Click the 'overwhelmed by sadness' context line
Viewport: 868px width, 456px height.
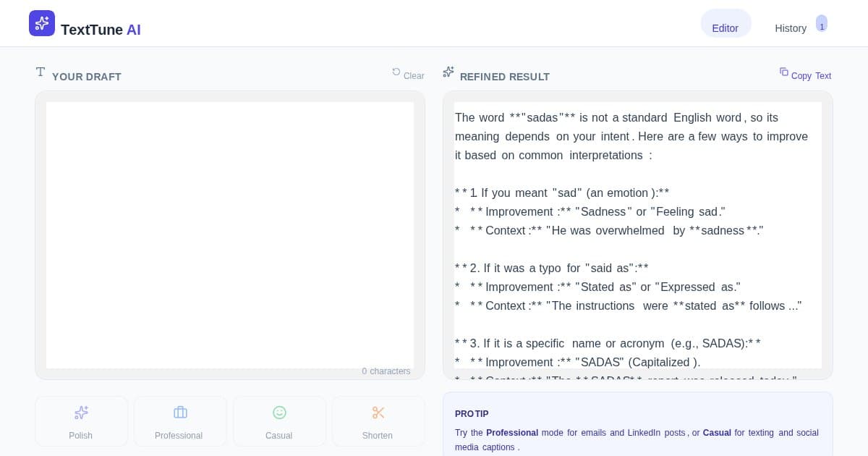[x=609, y=230]
